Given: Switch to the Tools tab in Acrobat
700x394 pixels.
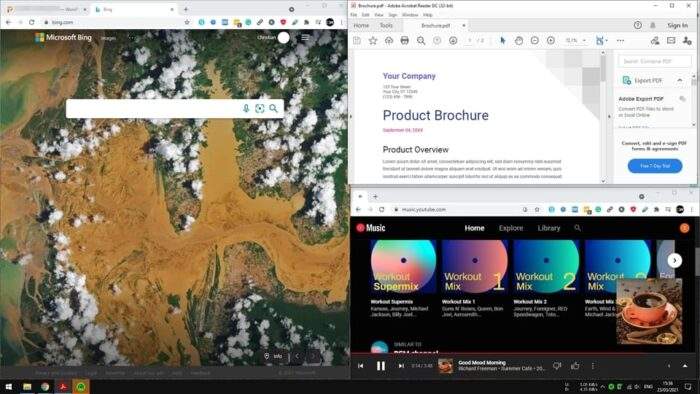Looking at the screenshot, I should coord(386,25).
